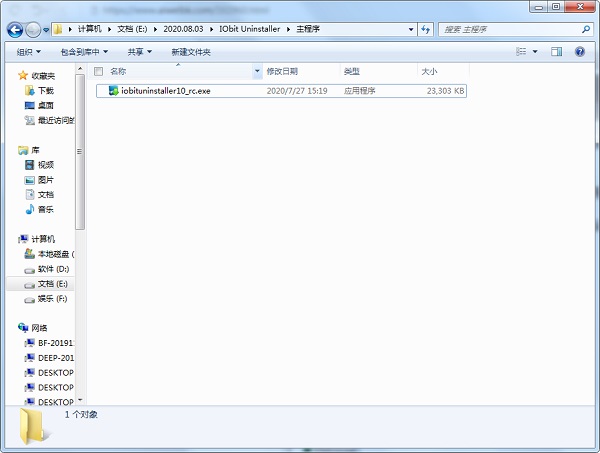Click the 桌面 monitor icon
The height and width of the screenshot is (453, 600).
pyautogui.click(x=29, y=105)
